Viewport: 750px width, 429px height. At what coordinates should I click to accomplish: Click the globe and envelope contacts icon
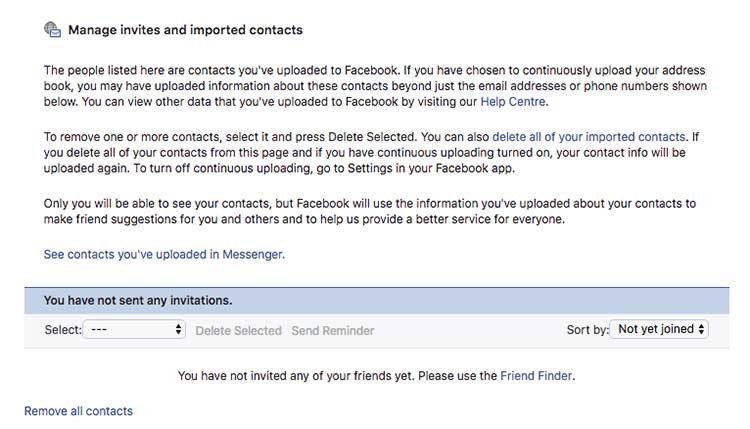click(52, 30)
